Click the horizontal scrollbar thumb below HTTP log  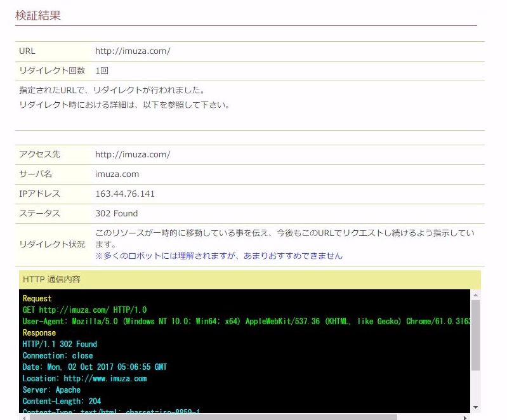tap(213, 417)
